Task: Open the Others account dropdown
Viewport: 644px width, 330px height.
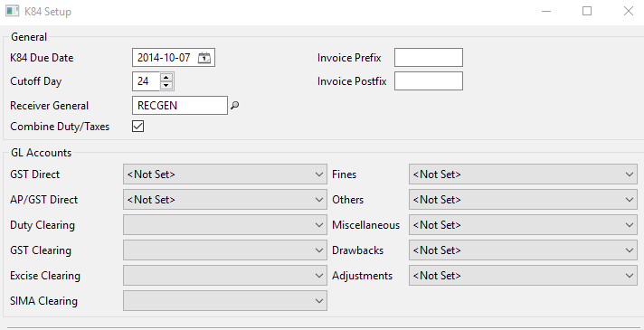Action: click(x=523, y=200)
